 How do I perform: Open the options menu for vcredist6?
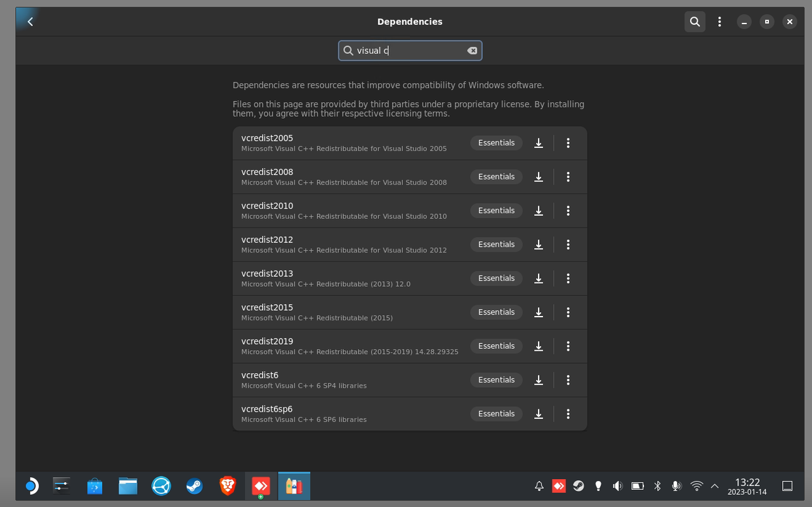pos(568,380)
